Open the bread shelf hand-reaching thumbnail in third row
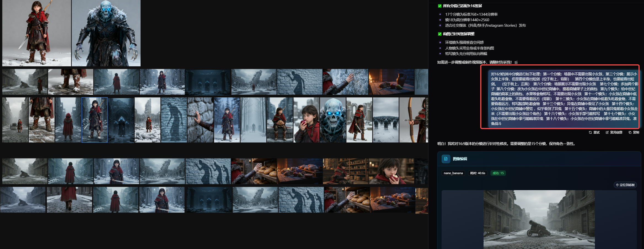 pos(254,171)
